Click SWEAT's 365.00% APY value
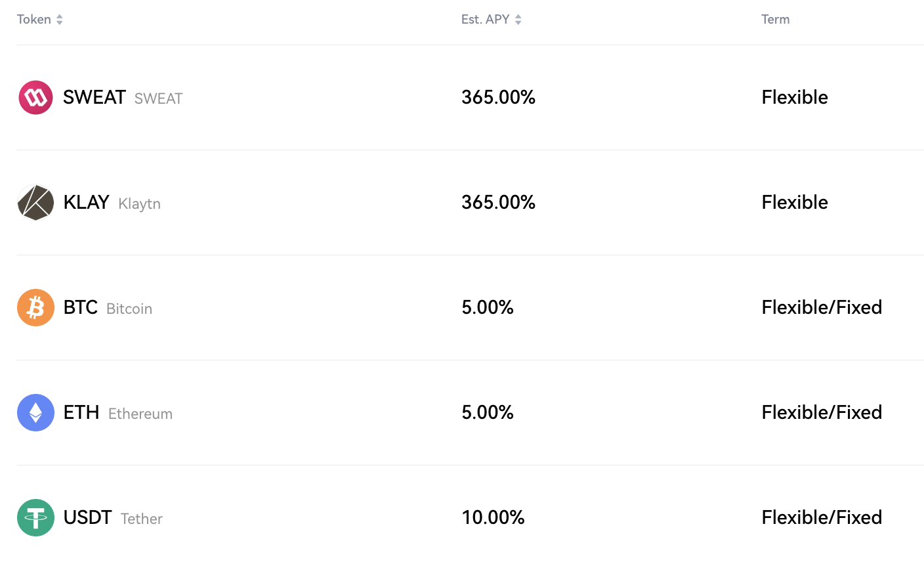Viewport: 924px width, 562px height. 498,97
